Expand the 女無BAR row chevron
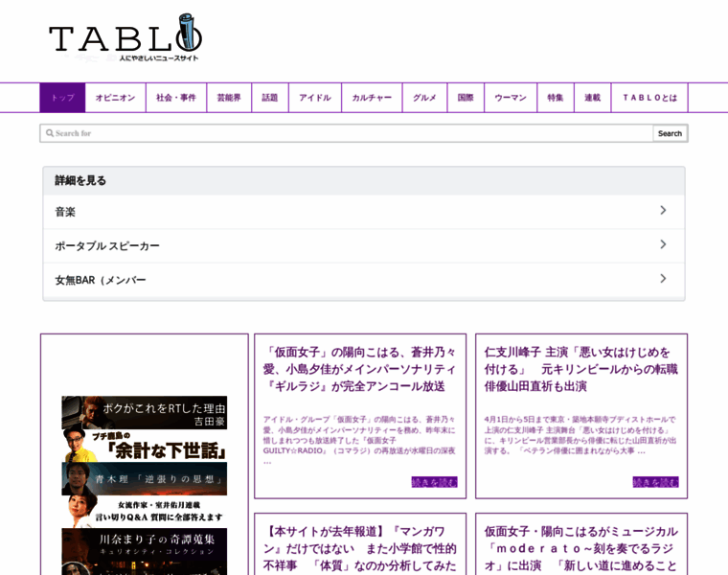Screen dimensions: 728x575 point(663,278)
